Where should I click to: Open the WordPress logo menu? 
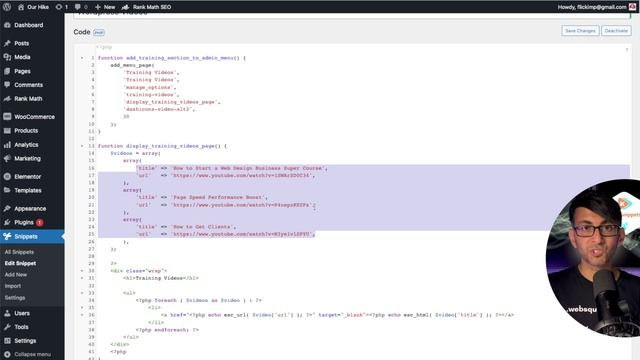[x=7, y=7]
